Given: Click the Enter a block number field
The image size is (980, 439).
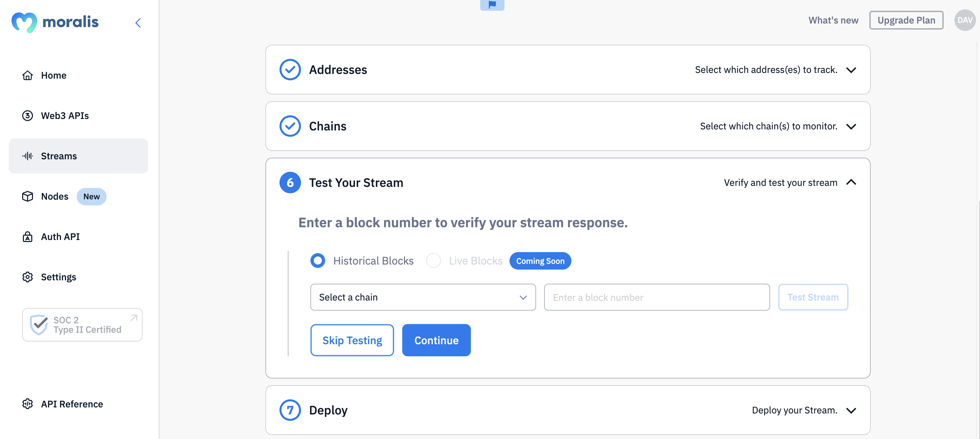Looking at the screenshot, I should pyautogui.click(x=656, y=296).
